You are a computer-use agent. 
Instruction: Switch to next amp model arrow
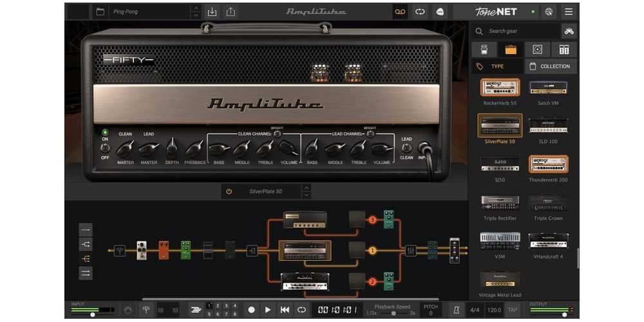(307, 195)
